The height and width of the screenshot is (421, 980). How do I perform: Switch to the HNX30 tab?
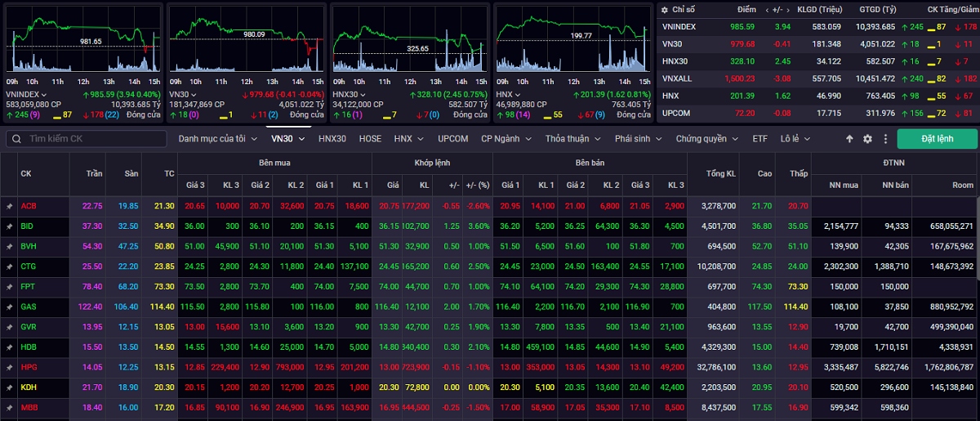332,139
